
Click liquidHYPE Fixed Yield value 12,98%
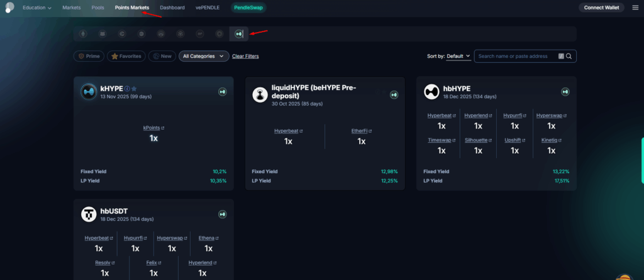389,172
